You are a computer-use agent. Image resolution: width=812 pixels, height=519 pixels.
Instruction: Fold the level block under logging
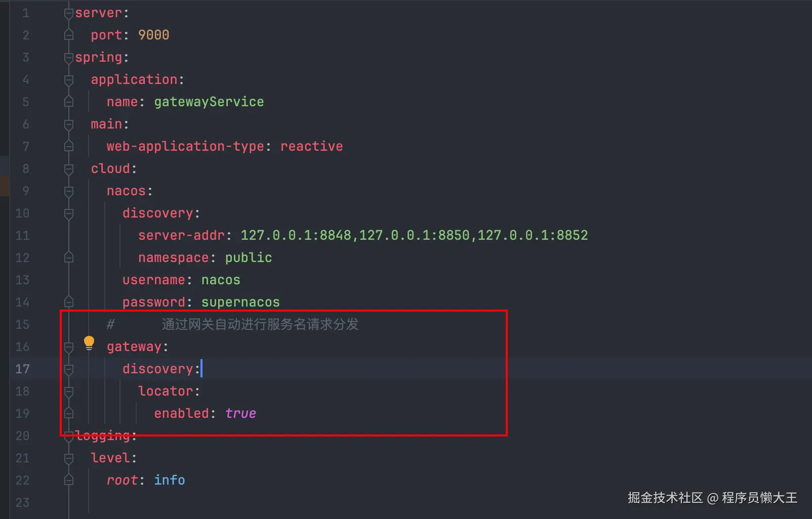(69, 458)
